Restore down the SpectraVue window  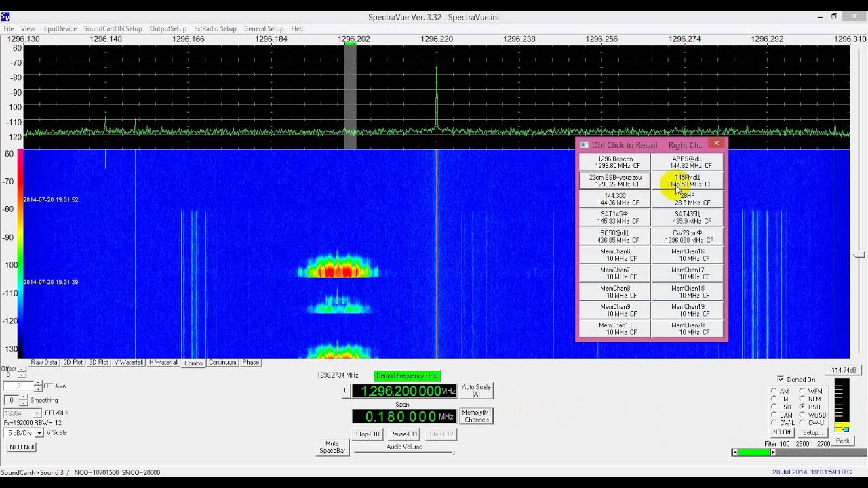click(834, 16)
